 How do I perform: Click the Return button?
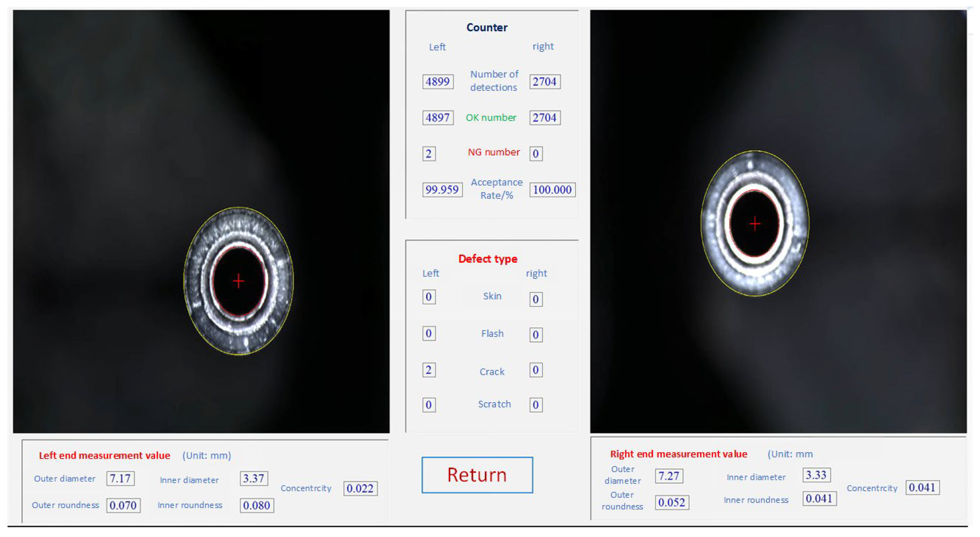477,475
